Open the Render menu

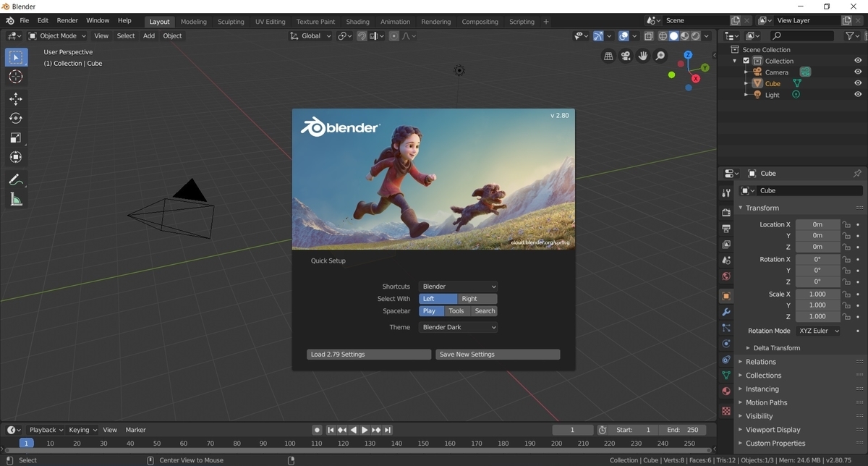coord(67,21)
